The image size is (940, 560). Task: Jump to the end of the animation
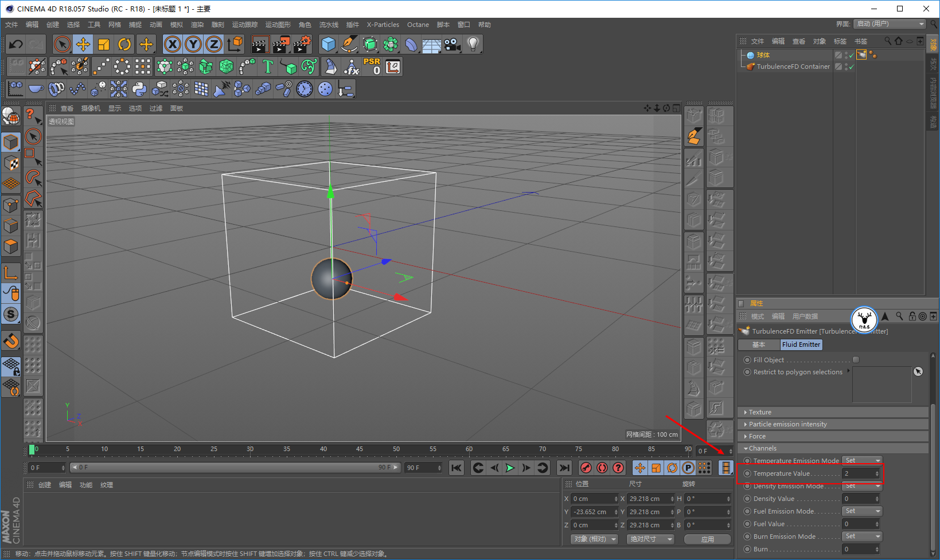point(565,468)
